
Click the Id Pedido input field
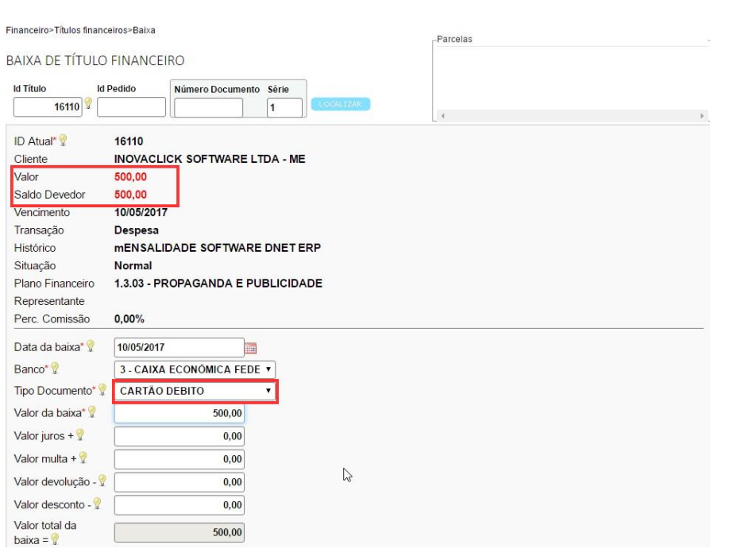[130, 106]
